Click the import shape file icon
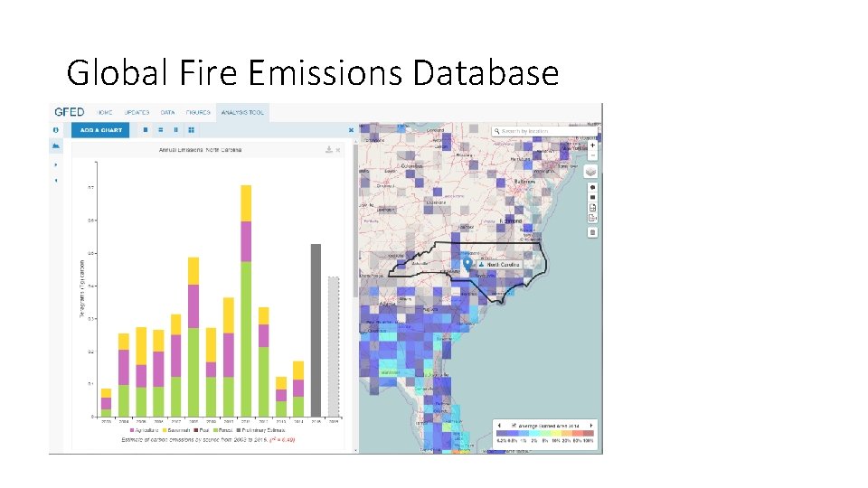Image resolution: width=868 pixels, height=488 pixels. point(592,208)
